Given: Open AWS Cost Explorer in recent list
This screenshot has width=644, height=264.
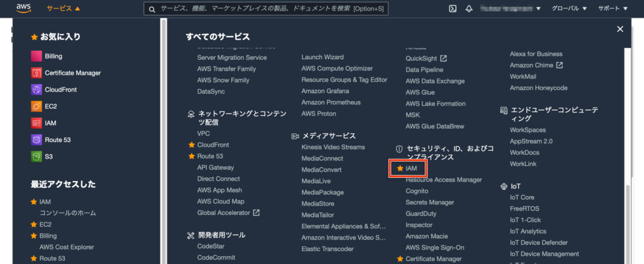Looking at the screenshot, I should click(67, 247).
